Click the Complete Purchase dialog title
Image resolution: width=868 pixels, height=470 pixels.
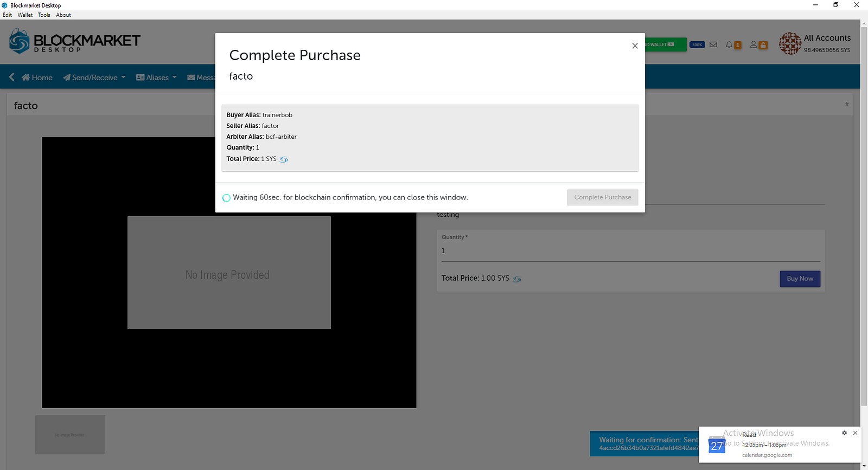click(295, 55)
